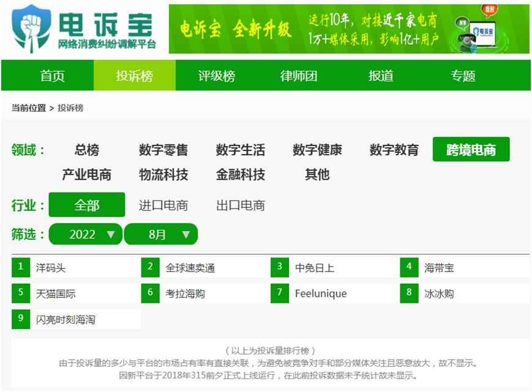Select the 总榜 domain filter

(86, 150)
